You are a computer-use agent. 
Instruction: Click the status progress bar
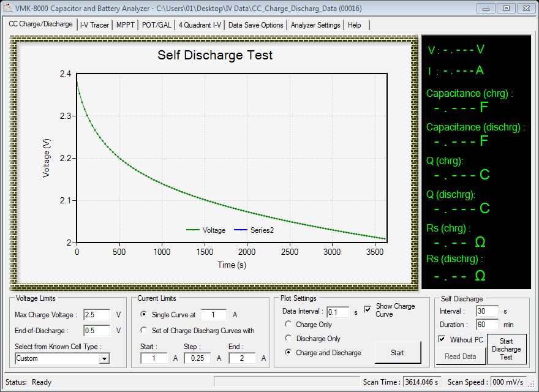(x=287, y=382)
